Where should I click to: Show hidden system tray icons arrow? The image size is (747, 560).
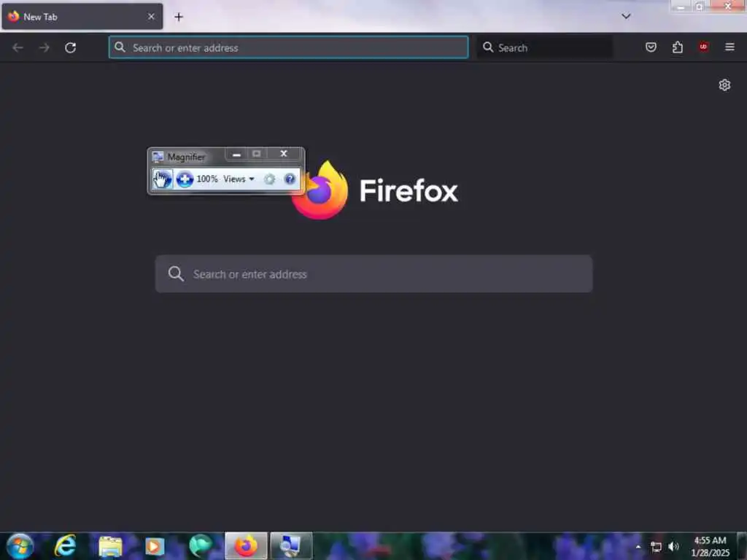[x=638, y=547]
